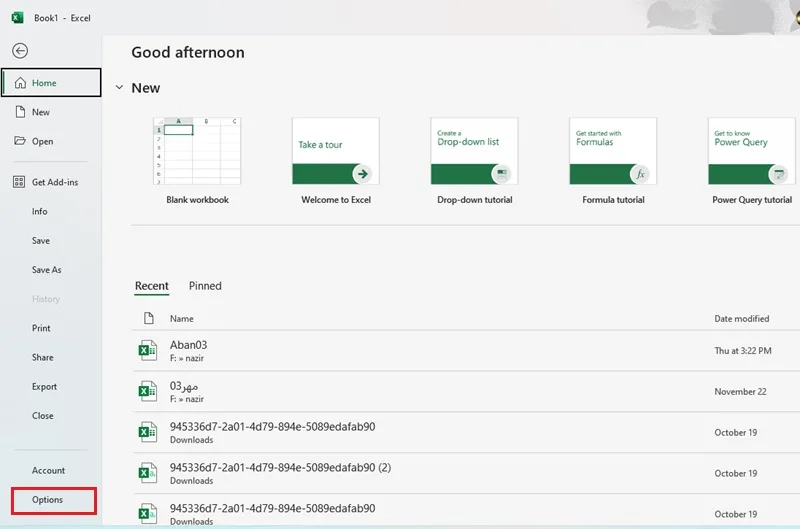Screen dimensions: 800x529
Task: Choose Save As in the sidebar
Action: click(x=46, y=270)
